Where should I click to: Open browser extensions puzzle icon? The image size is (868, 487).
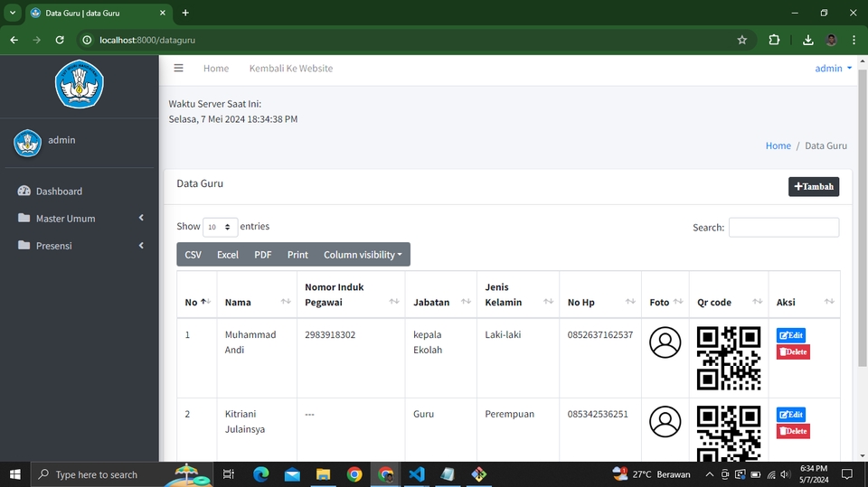coord(774,40)
